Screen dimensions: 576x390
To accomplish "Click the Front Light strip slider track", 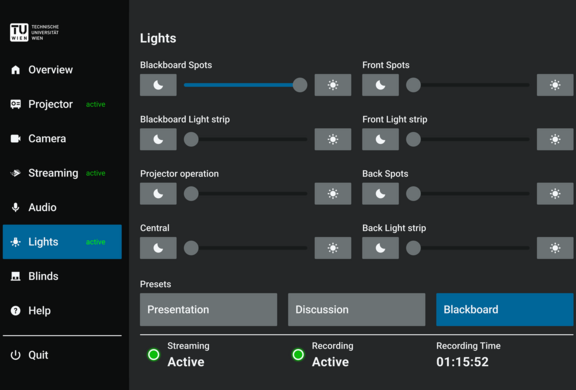I will [x=468, y=139].
